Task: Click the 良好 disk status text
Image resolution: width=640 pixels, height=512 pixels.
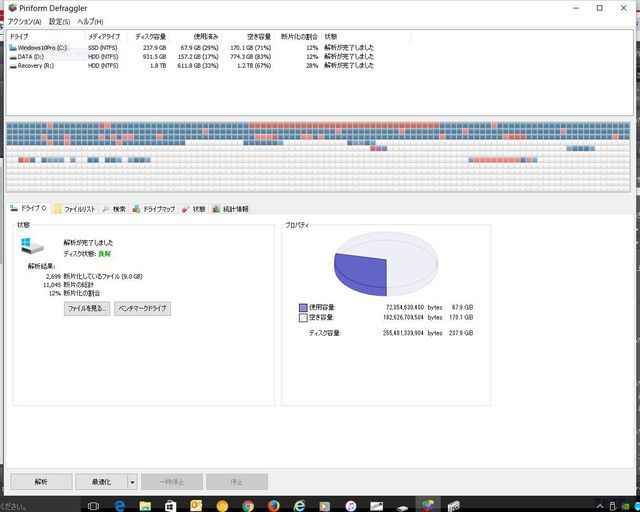Action: [x=104, y=254]
